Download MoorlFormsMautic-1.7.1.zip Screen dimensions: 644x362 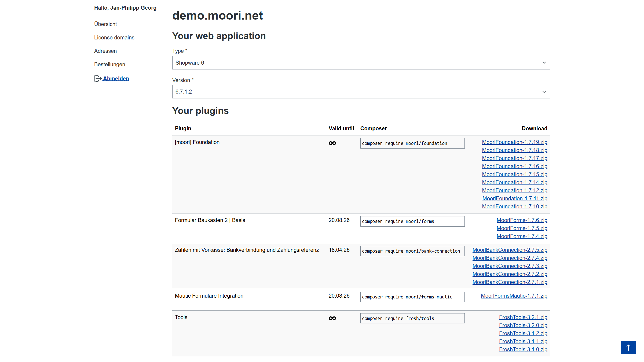(514, 296)
